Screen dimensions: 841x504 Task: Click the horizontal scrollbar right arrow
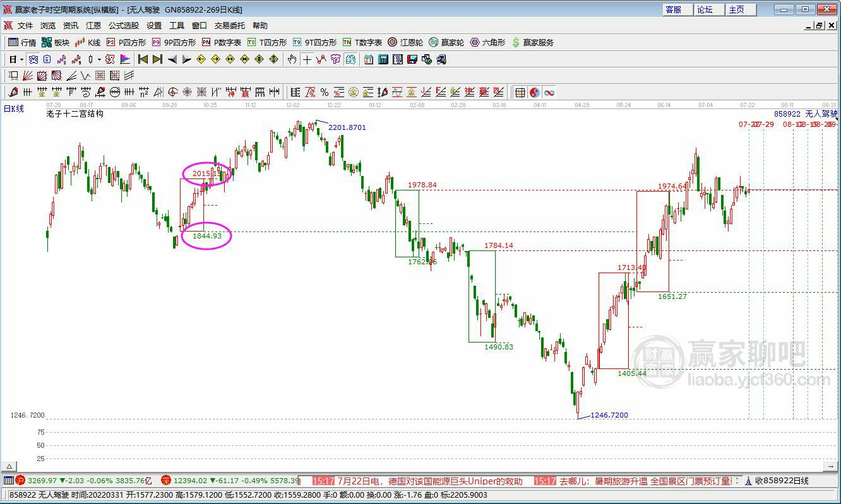coord(832,467)
